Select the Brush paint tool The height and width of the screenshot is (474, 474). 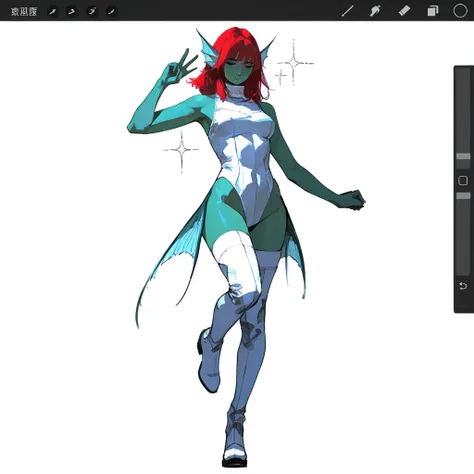coord(347,11)
